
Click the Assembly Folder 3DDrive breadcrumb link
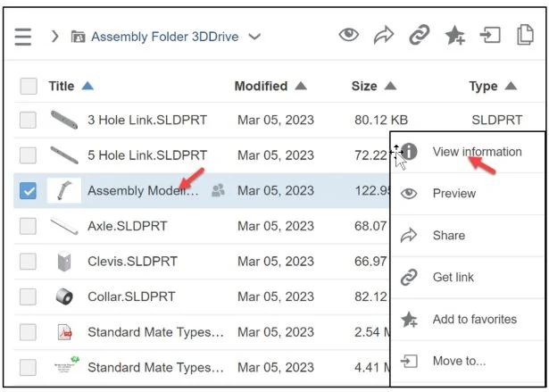point(165,37)
